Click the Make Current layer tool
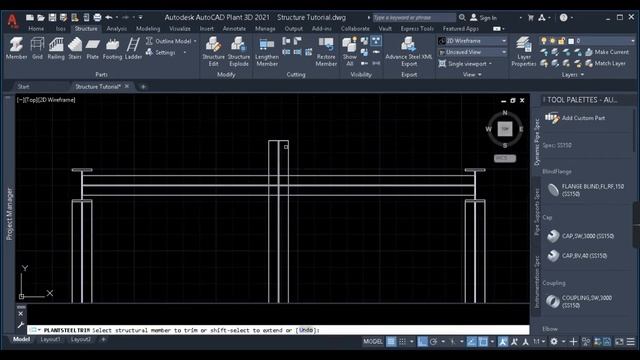 click(x=607, y=52)
